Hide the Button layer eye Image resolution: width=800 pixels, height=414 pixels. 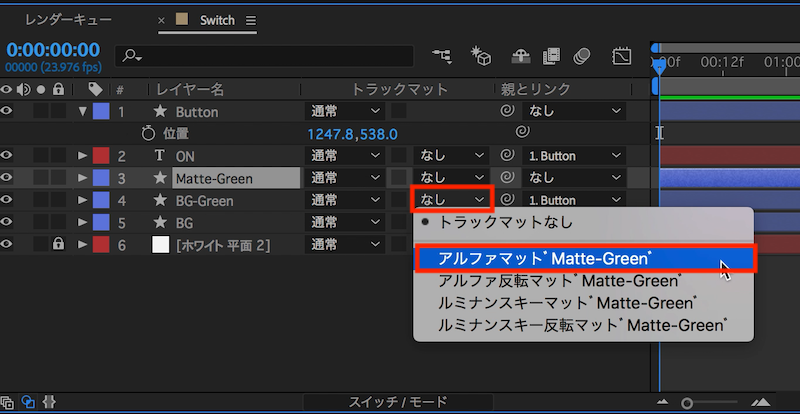(x=7, y=111)
